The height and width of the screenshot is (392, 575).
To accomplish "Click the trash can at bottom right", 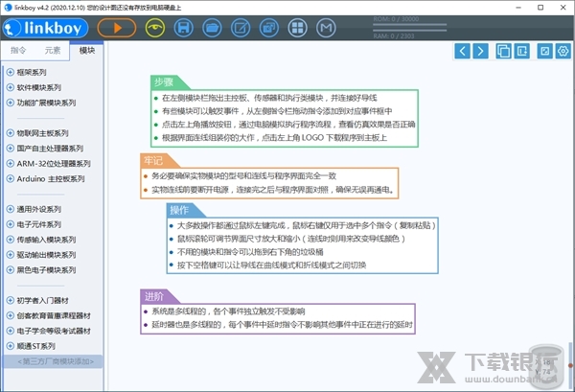I will [x=546, y=367].
